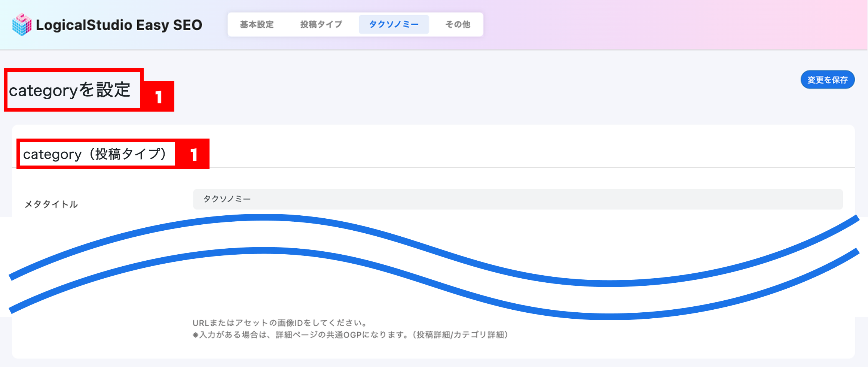The height and width of the screenshot is (367, 868).
Task: Click the LogicalStudio Easy SEO title text
Action: [x=119, y=25]
